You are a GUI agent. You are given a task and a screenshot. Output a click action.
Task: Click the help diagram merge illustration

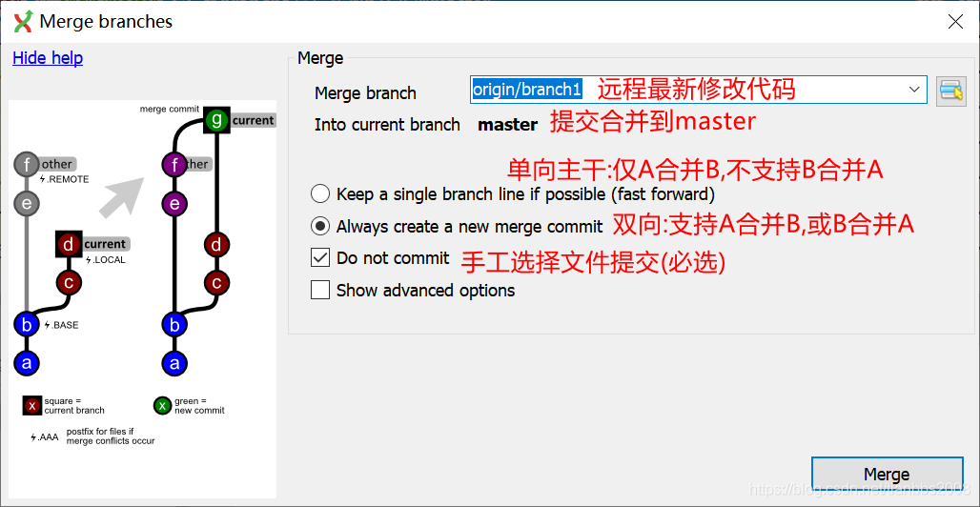coord(142,299)
